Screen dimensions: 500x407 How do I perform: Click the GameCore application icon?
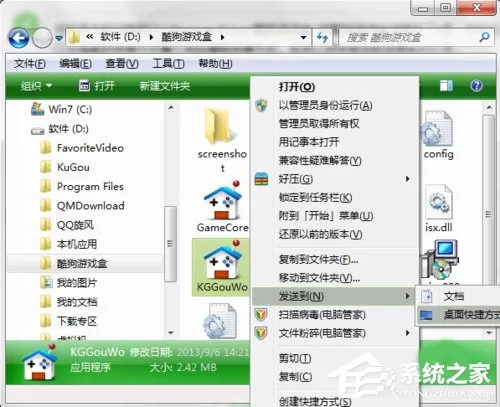pos(222,200)
